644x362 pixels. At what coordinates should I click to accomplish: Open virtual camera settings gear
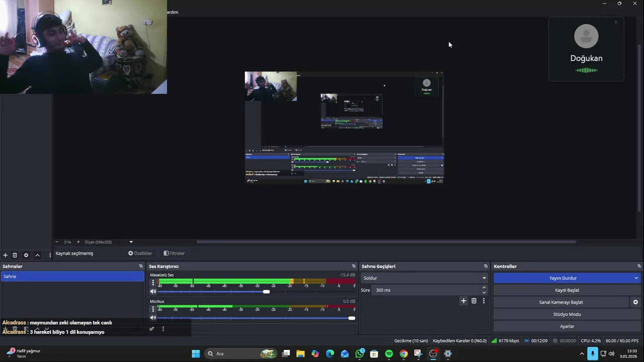[x=635, y=302]
